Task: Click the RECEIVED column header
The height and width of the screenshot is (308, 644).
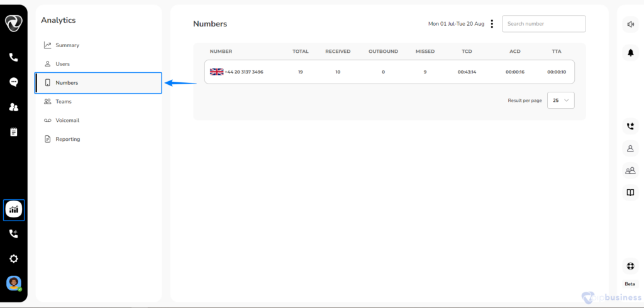Action: (x=338, y=52)
